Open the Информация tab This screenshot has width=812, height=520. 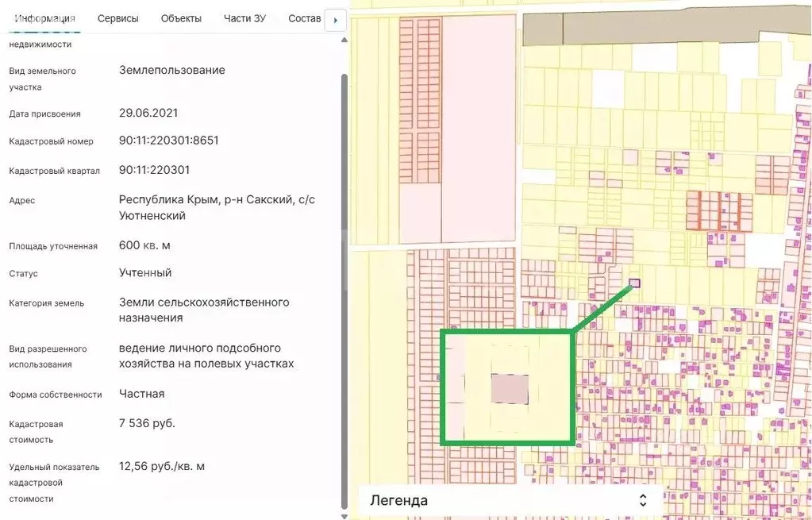45,18
